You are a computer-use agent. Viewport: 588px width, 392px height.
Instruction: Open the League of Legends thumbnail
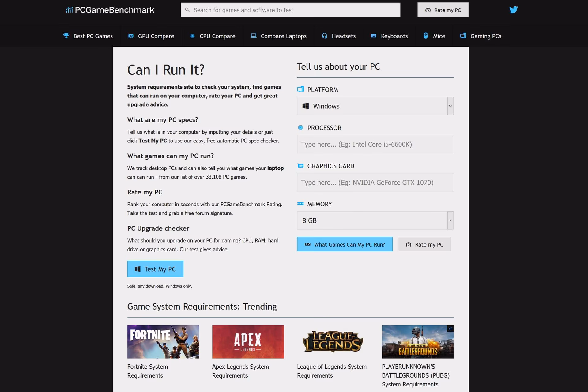(x=333, y=341)
